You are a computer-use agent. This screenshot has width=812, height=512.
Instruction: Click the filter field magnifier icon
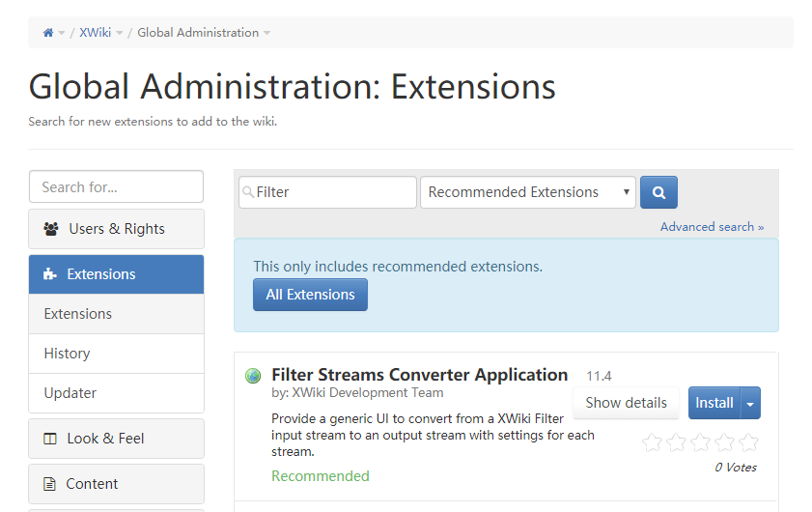(x=248, y=192)
